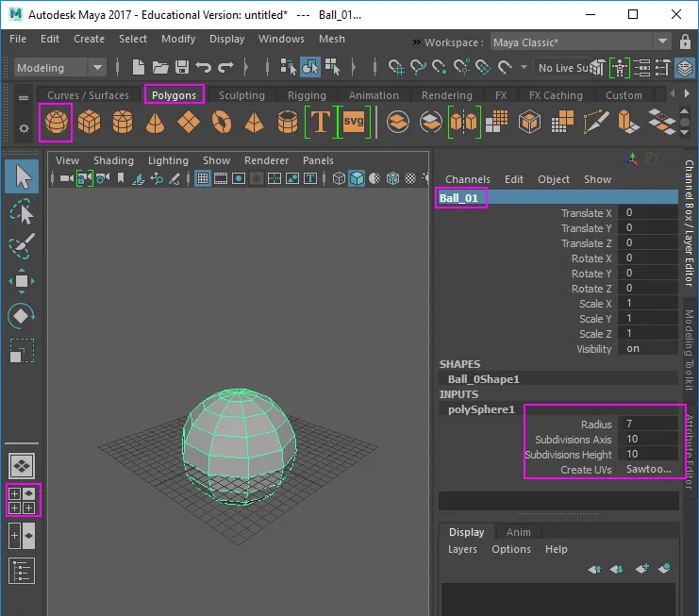
Task: Click the Ball_01 object name field
Action: click(557, 197)
